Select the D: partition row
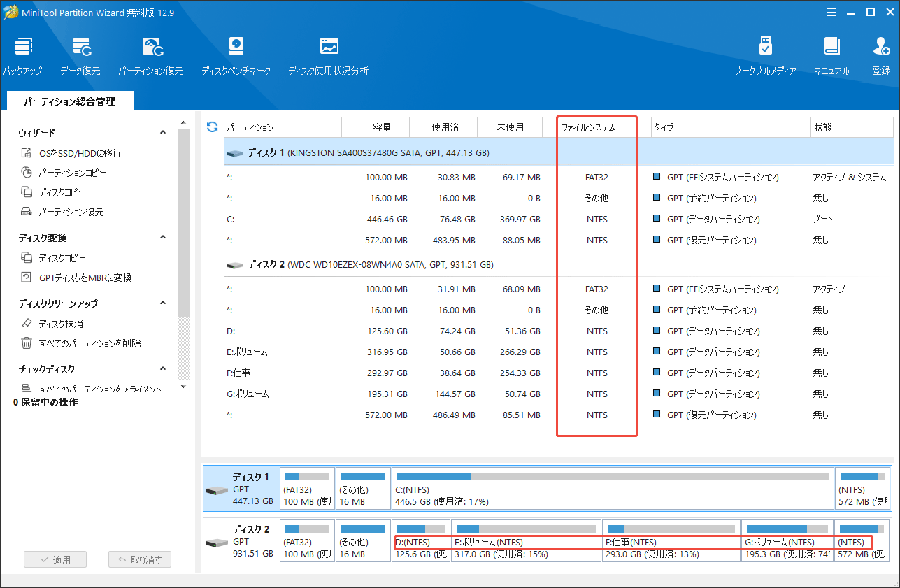This screenshot has width=900, height=588. 559,331
